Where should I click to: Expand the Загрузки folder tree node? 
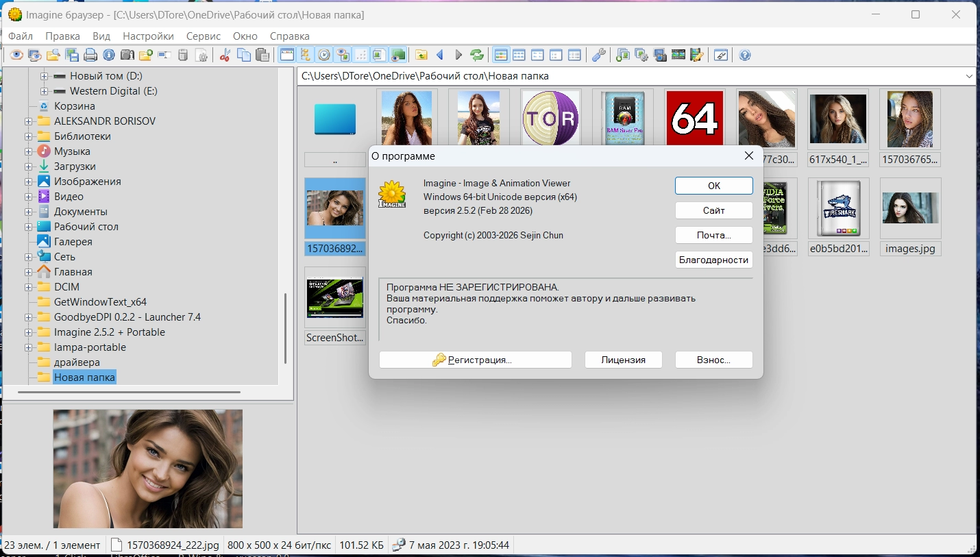tap(29, 166)
